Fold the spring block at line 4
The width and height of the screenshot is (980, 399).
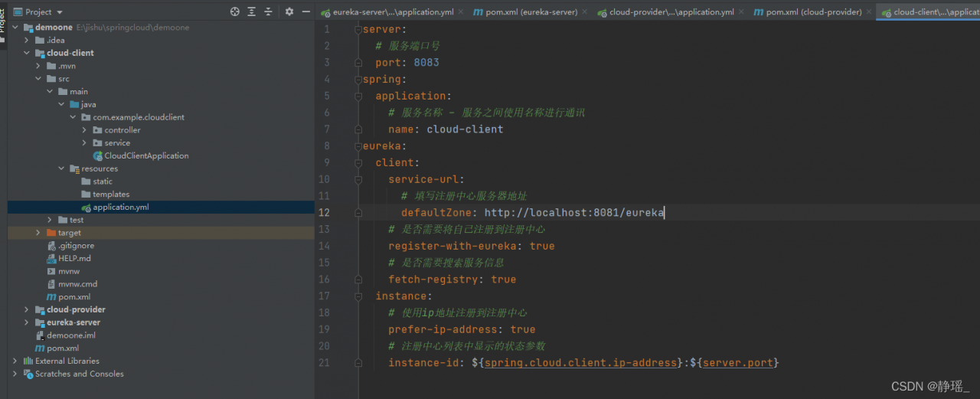pos(358,79)
